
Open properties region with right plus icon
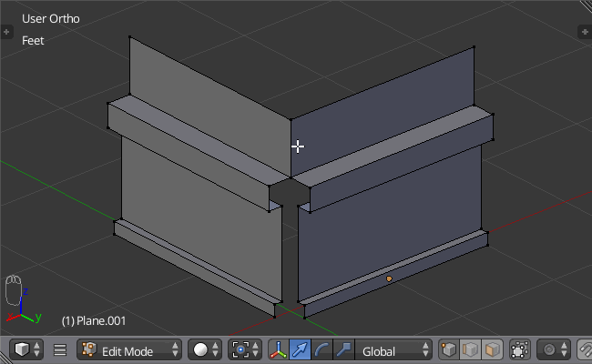coord(585,32)
